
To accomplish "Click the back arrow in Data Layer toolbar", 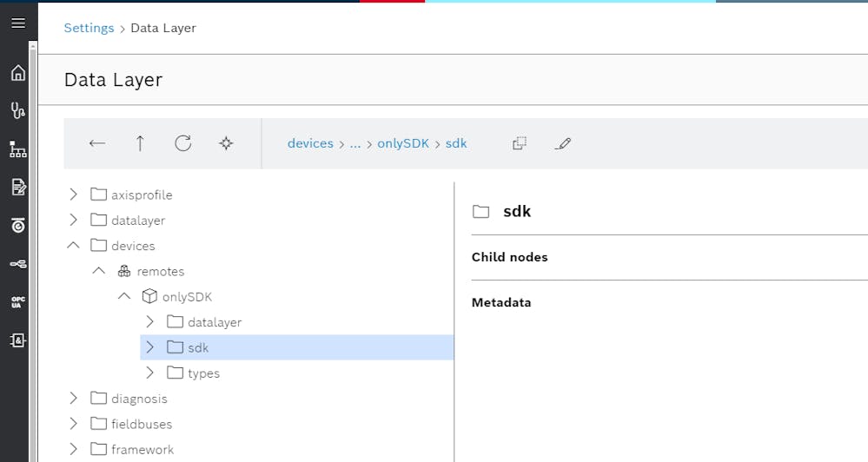I will click(97, 143).
